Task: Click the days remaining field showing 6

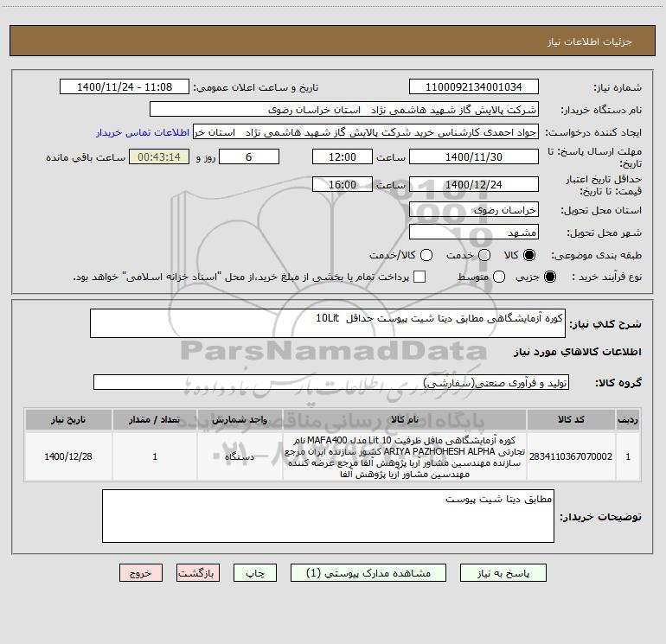Action: pyautogui.click(x=249, y=157)
